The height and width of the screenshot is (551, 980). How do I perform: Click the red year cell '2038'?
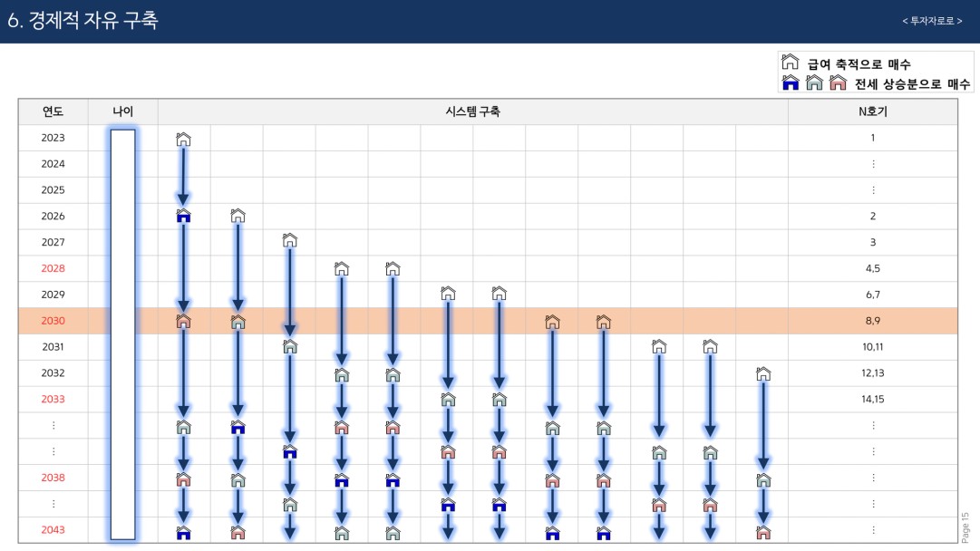[x=53, y=478]
